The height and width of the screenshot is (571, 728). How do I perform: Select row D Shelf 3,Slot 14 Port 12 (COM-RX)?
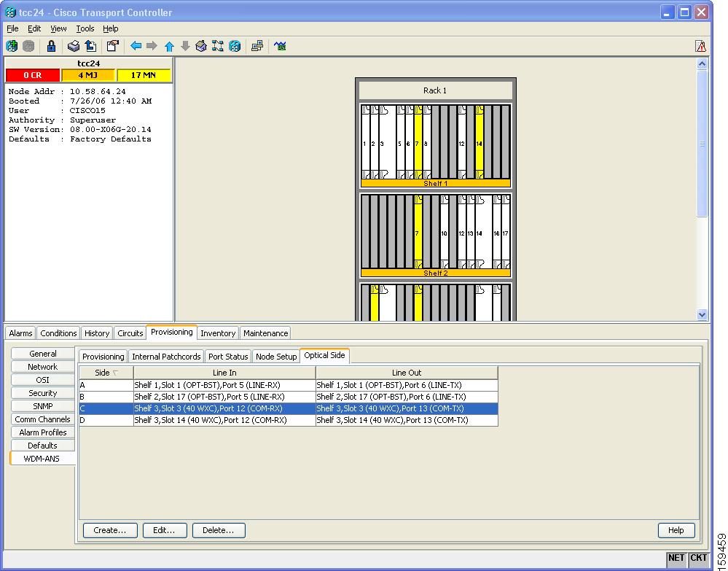coord(289,420)
